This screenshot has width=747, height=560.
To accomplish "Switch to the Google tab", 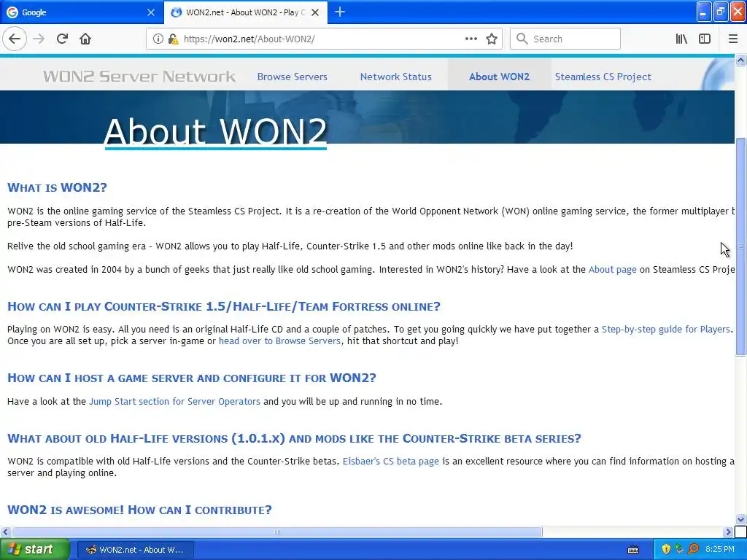I will (82, 12).
